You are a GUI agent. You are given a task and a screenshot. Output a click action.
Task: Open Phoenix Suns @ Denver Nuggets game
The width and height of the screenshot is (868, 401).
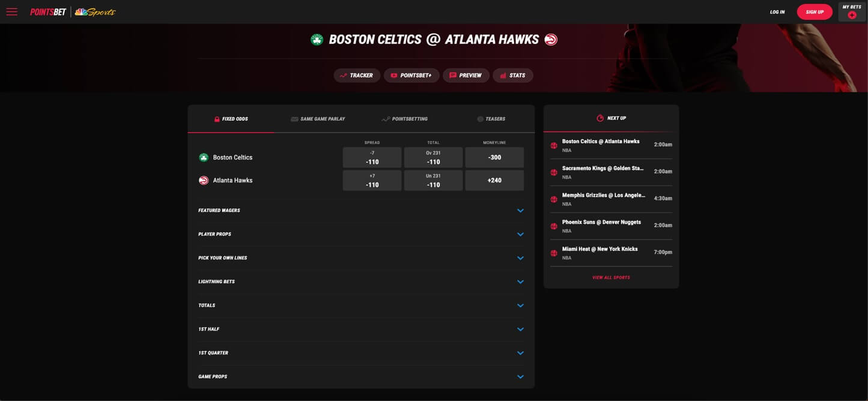[x=611, y=226]
